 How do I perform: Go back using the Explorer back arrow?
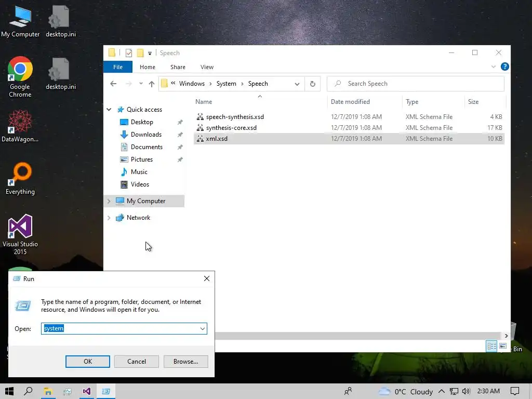[113, 84]
